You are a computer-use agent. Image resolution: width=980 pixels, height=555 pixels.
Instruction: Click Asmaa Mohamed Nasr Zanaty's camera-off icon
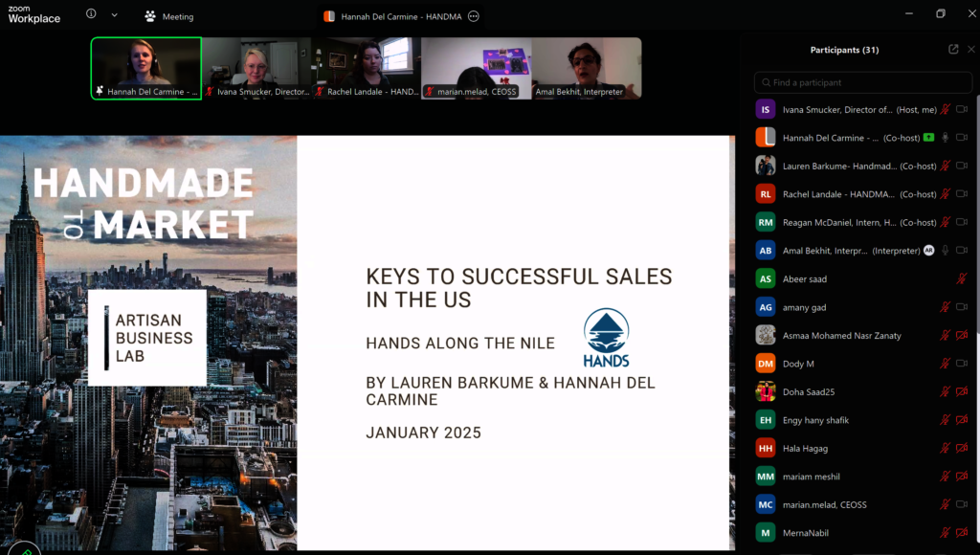pyautogui.click(x=962, y=336)
